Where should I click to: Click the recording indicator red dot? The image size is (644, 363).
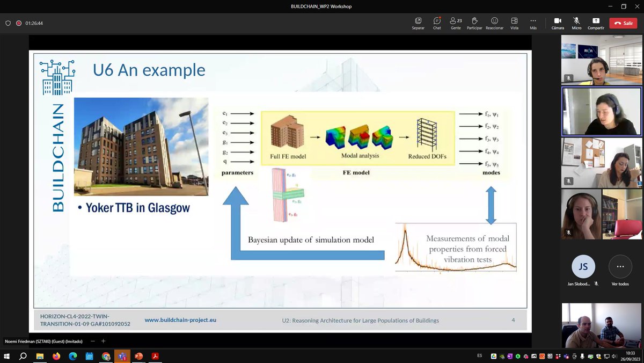pyautogui.click(x=19, y=23)
